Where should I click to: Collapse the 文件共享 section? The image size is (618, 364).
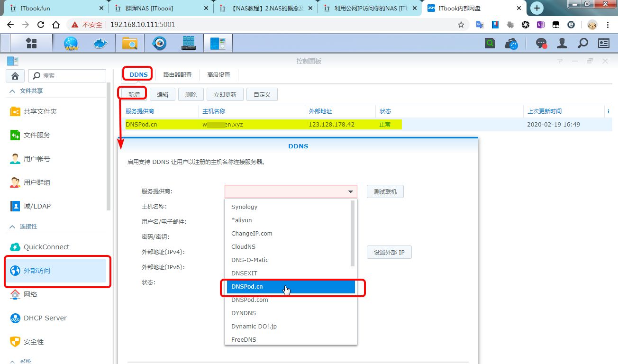coord(12,91)
